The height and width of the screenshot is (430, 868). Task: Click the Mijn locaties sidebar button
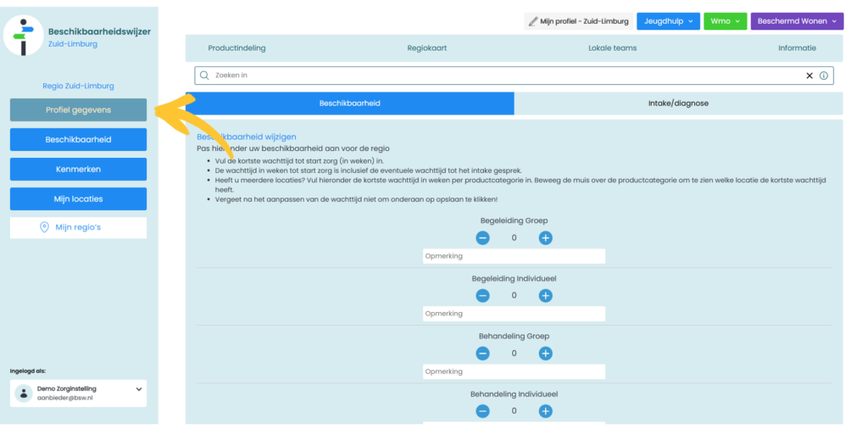click(78, 199)
